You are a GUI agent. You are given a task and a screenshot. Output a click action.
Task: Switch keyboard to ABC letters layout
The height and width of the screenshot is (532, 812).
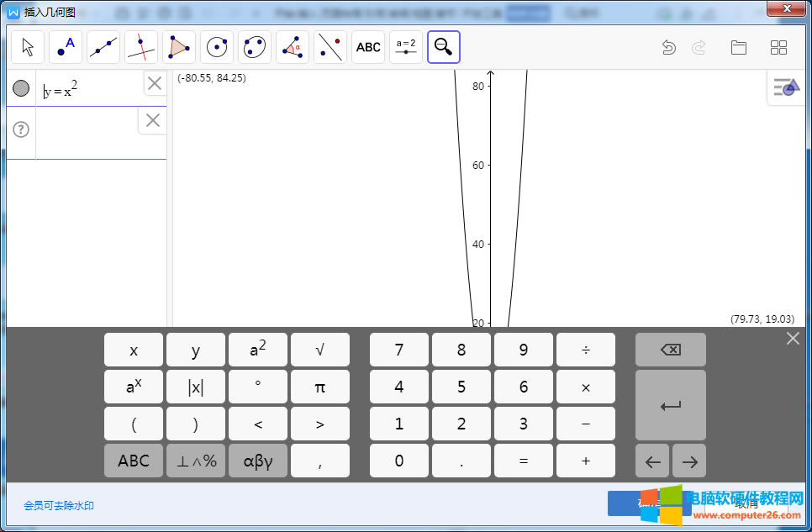coord(134,461)
